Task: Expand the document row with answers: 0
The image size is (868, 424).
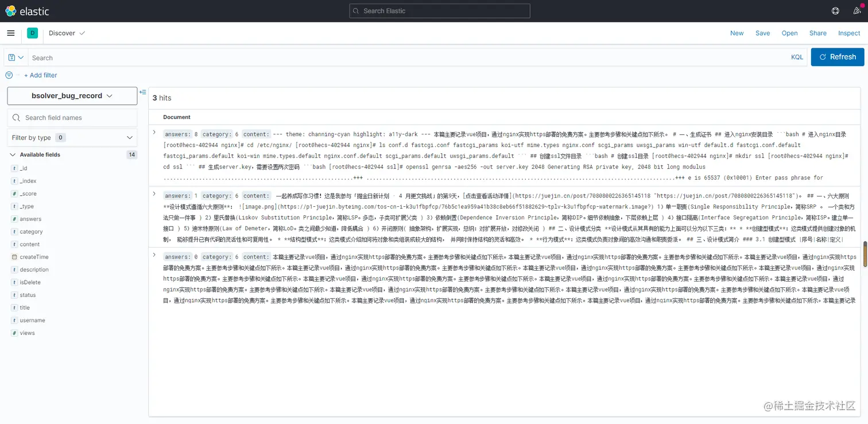Action: (x=154, y=255)
